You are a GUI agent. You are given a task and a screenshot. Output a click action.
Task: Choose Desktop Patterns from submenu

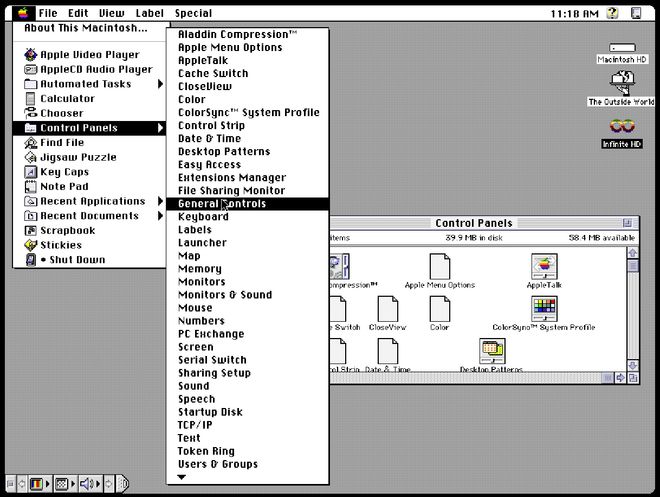point(248,151)
